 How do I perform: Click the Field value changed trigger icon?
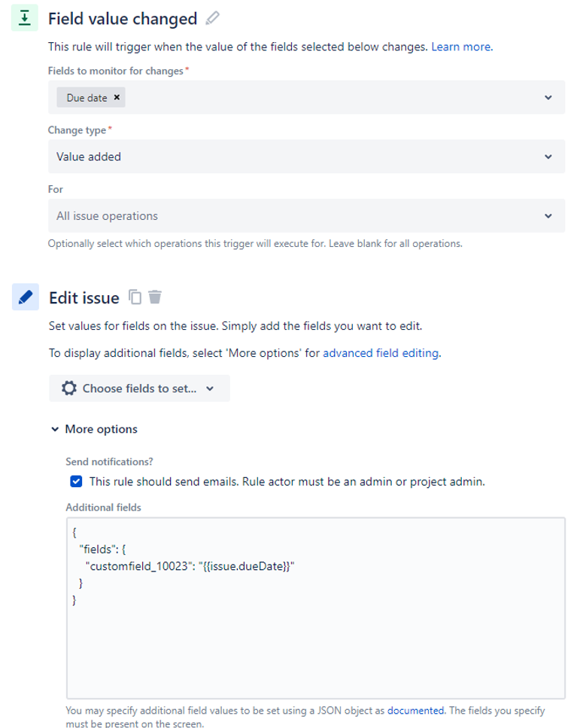[x=25, y=18]
